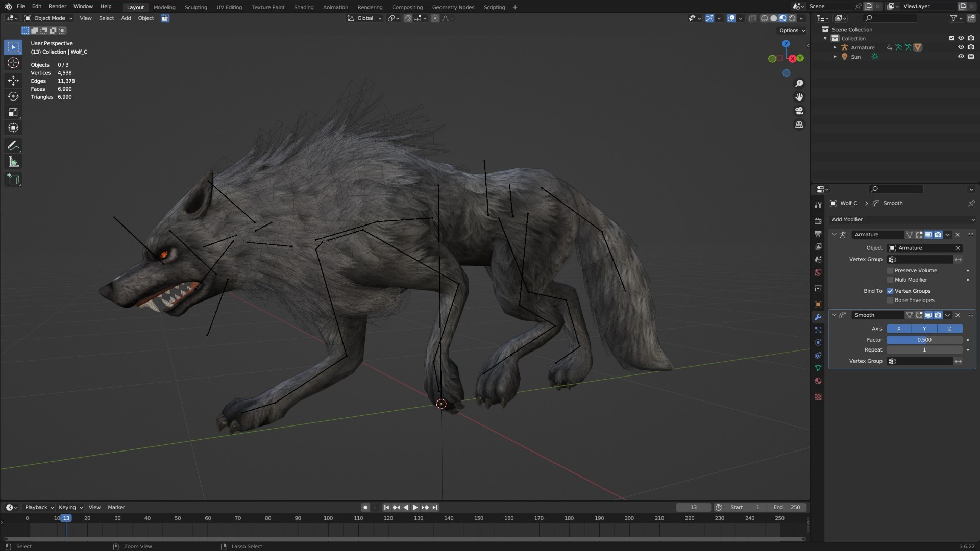The height and width of the screenshot is (551, 980).
Task: Open the Render menu
Action: click(57, 7)
